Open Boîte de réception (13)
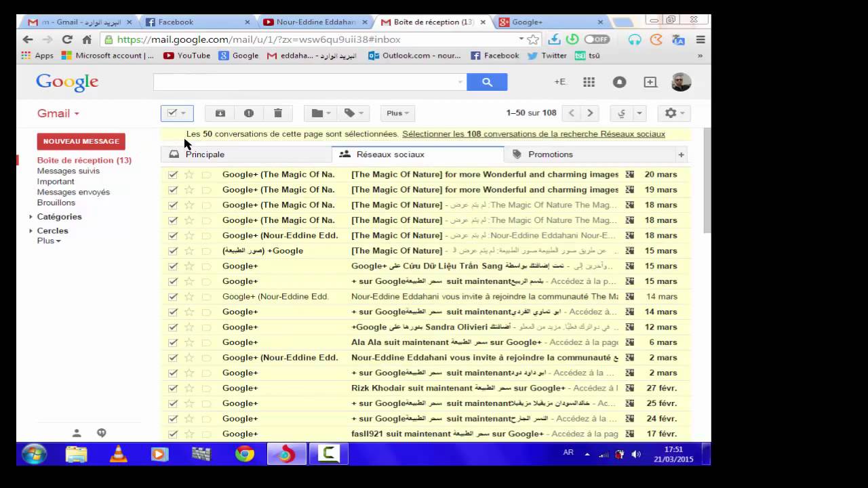Screen dimensions: 868x488 pos(84,161)
